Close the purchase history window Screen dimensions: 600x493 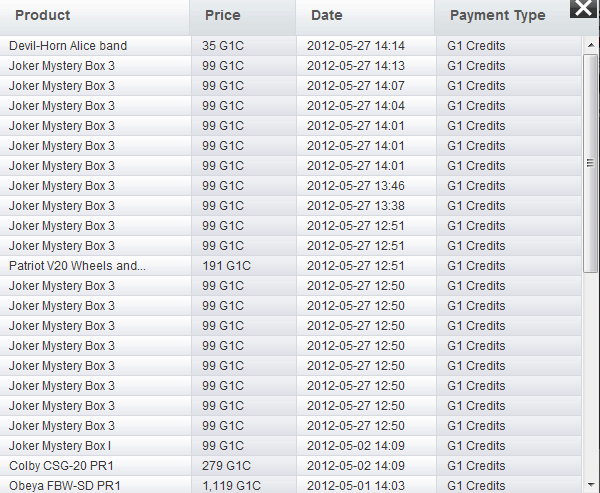pos(584,8)
